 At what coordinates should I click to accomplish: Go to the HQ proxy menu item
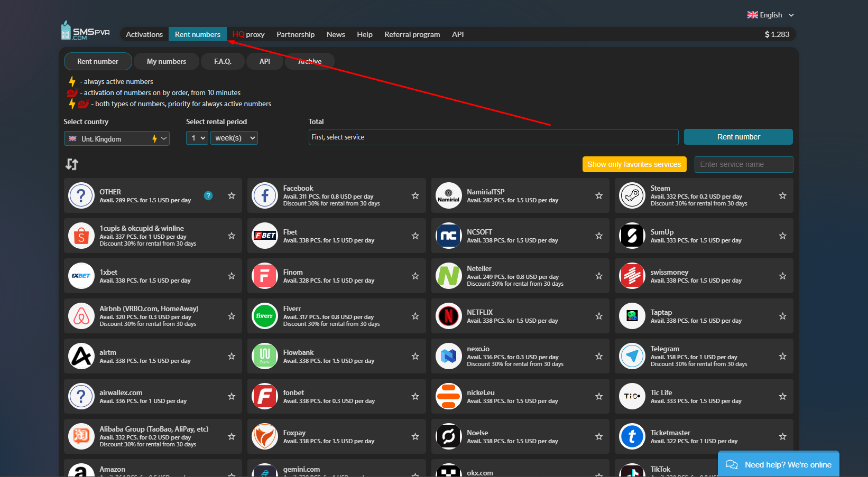point(248,34)
